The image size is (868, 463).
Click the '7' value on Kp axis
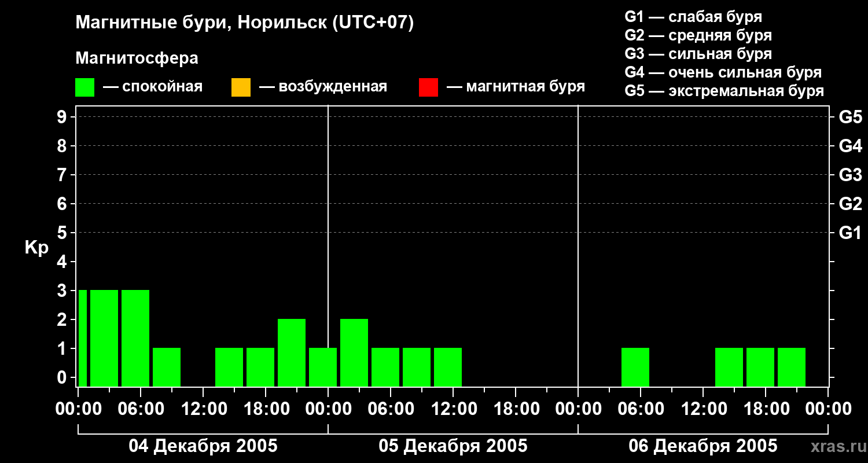click(x=63, y=175)
